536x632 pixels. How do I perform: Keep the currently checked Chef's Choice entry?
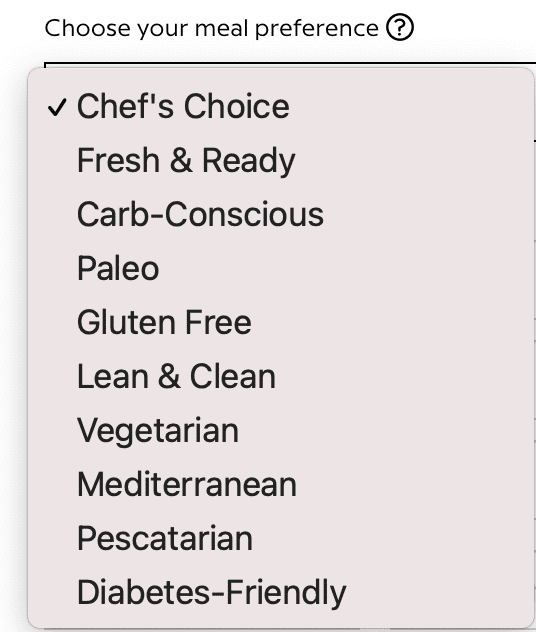pos(281,106)
